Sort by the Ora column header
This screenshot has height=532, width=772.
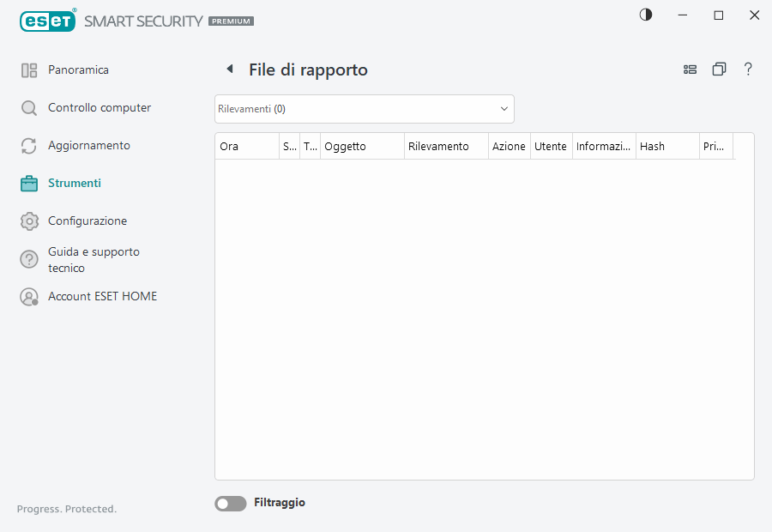[246, 147]
